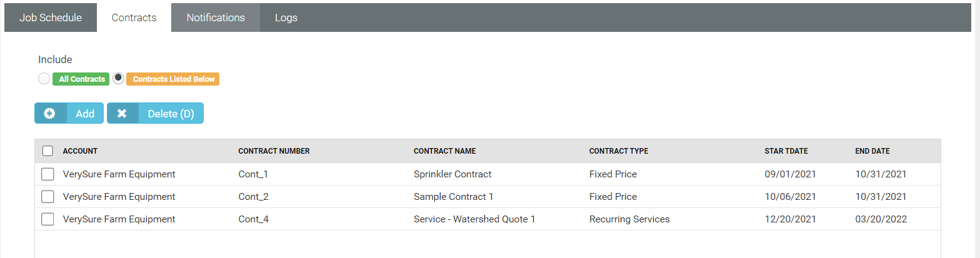The width and height of the screenshot is (980, 258).
Task: Click the Sprinkler Contract row name
Action: pos(452,174)
